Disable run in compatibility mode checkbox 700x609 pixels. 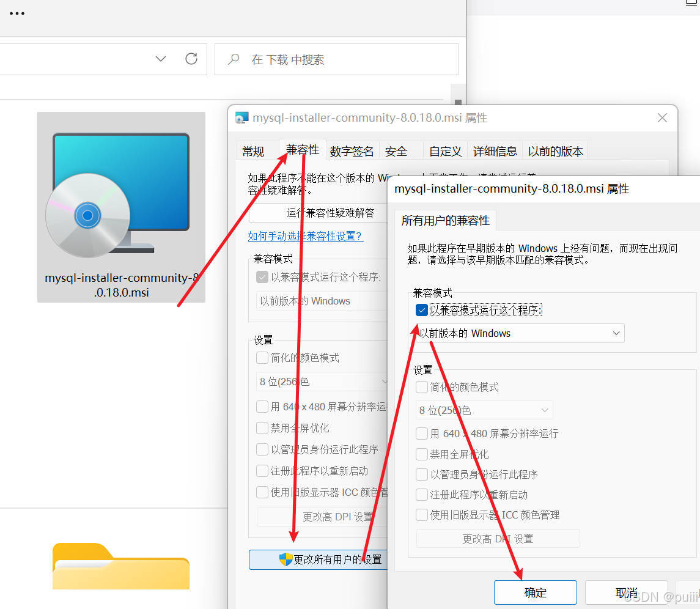pyautogui.click(x=421, y=310)
